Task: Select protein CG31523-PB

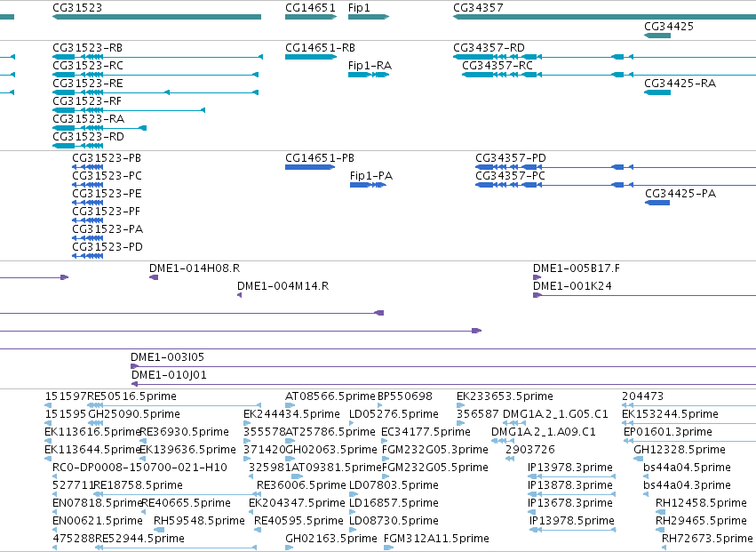Action: point(107,158)
